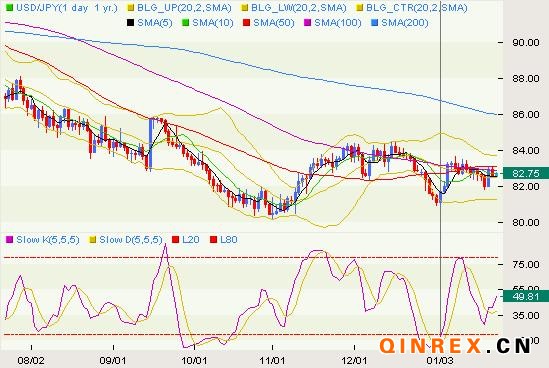This screenshot has height=368, width=549.
Task: Click the magenta SMA(100) legend square
Action: (x=307, y=23)
